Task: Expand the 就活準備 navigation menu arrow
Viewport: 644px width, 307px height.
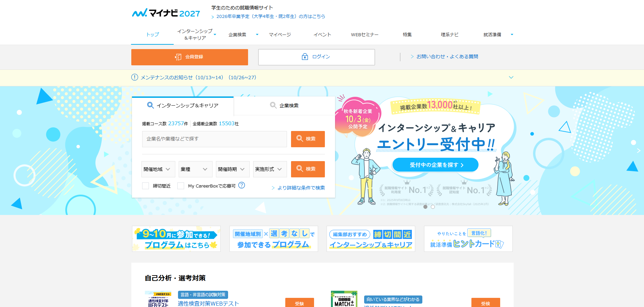Action: (512, 34)
